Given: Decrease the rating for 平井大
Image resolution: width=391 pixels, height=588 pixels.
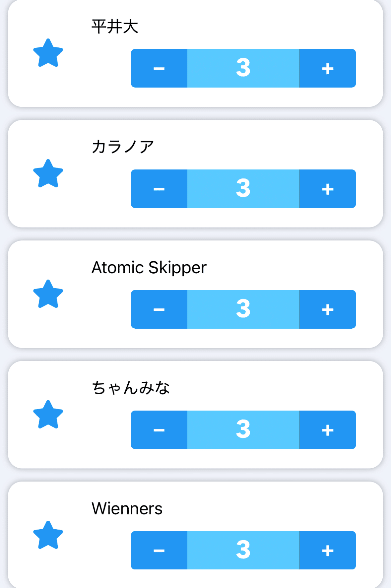Looking at the screenshot, I should click(159, 68).
